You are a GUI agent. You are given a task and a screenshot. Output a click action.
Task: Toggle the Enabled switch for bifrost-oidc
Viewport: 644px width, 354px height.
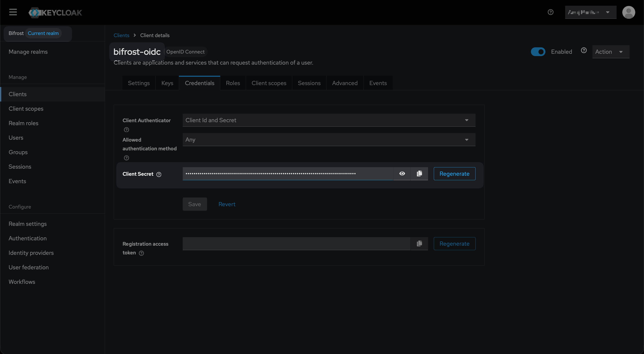tap(538, 52)
